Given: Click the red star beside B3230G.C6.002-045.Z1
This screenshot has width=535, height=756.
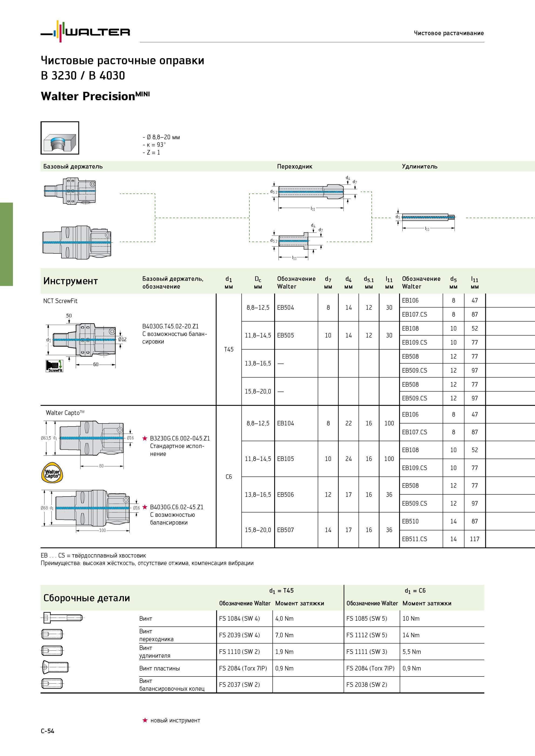Looking at the screenshot, I should pos(145,438).
